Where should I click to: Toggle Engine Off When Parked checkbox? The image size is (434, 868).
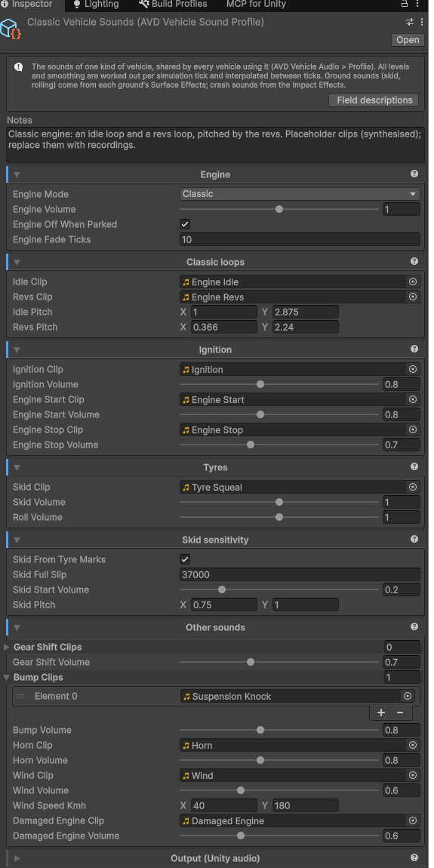click(x=186, y=224)
